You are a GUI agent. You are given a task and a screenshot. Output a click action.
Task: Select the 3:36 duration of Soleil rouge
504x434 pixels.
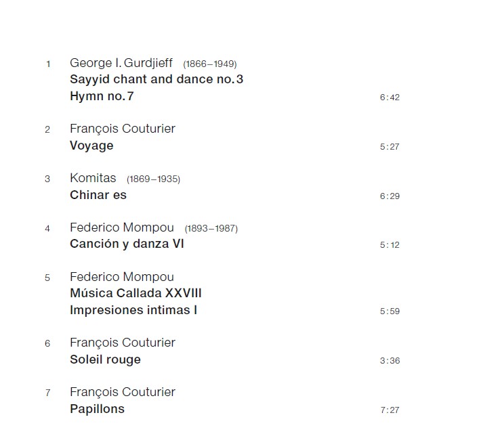[x=390, y=361]
